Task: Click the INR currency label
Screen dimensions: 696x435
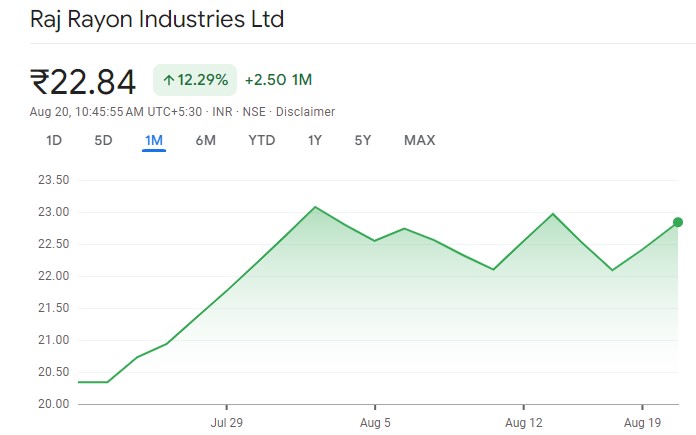Action: point(222,111)
